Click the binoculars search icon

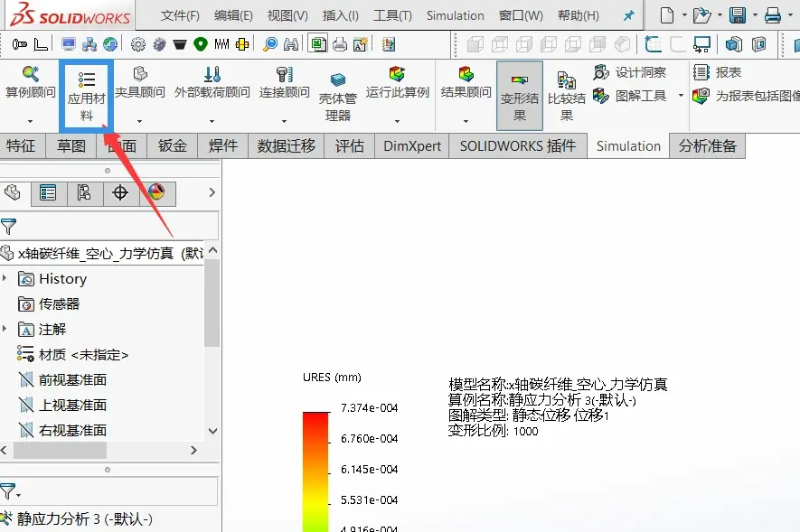291,44
